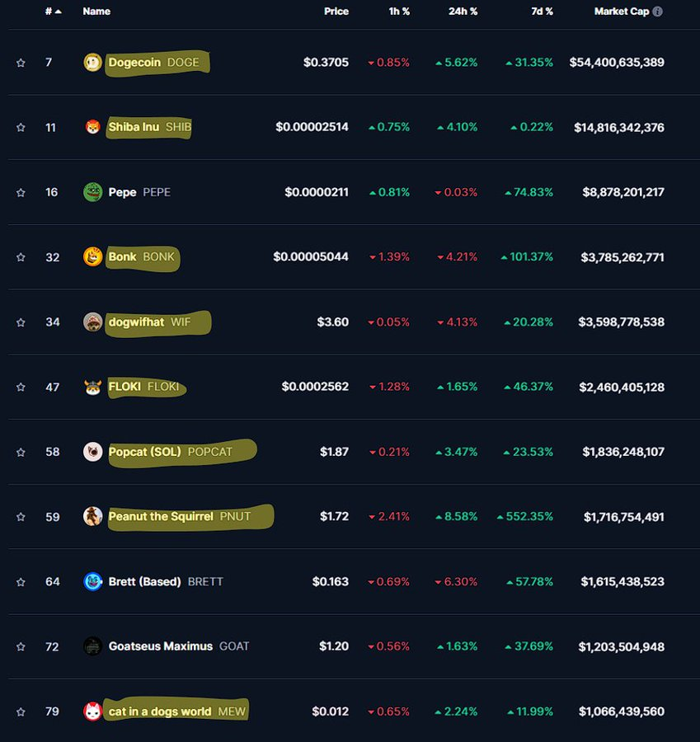Star Dogecoin to add to watchlist
This screenshot has width=700, height=742.
[x=21, y=63]
